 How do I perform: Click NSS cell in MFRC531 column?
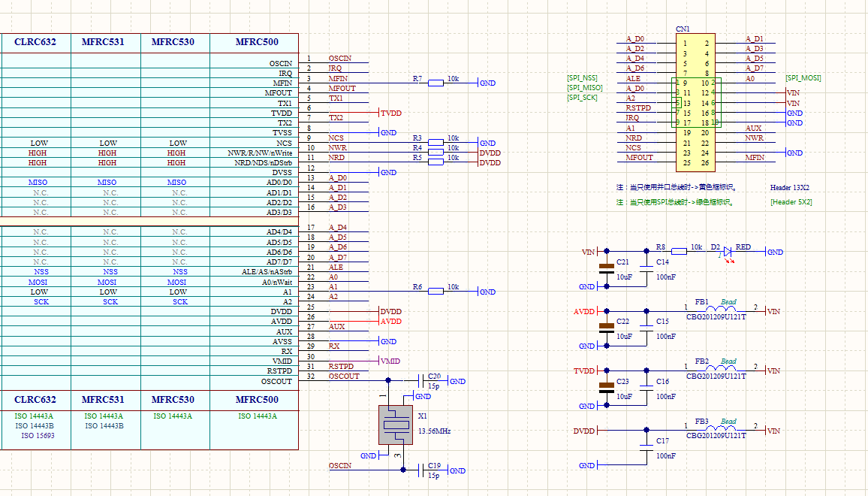[110, 271]
